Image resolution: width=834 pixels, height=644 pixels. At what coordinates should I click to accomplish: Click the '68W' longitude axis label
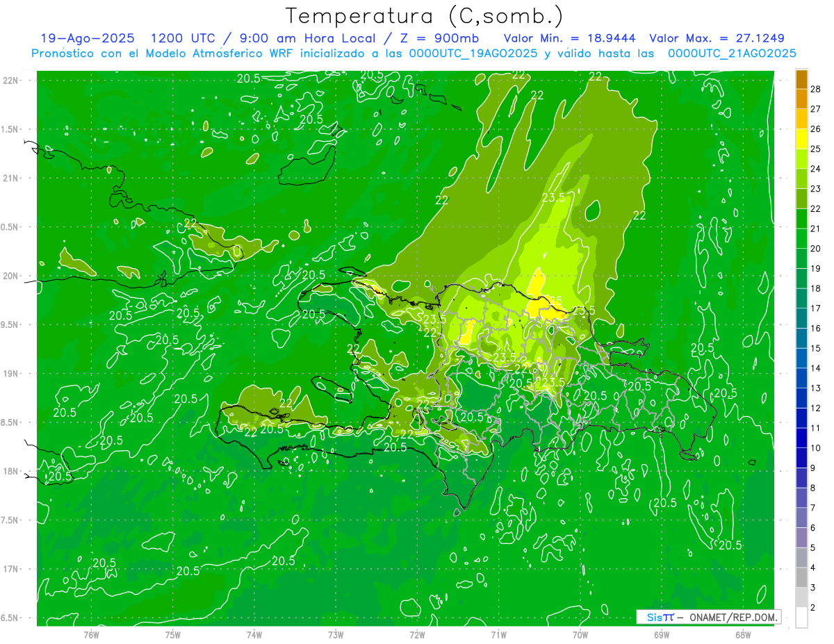pyautogui.click(x=743, y=634)
